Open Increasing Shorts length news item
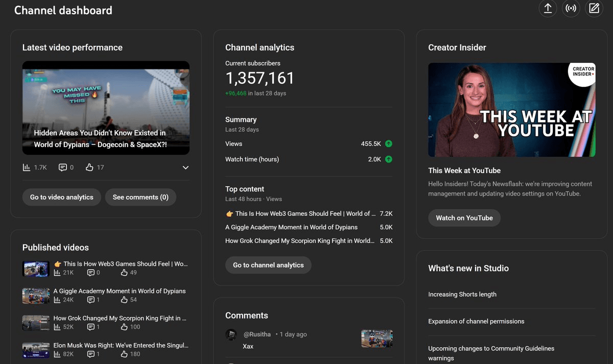The height and width of the screenshot is (364, 613). coord(462,295)
